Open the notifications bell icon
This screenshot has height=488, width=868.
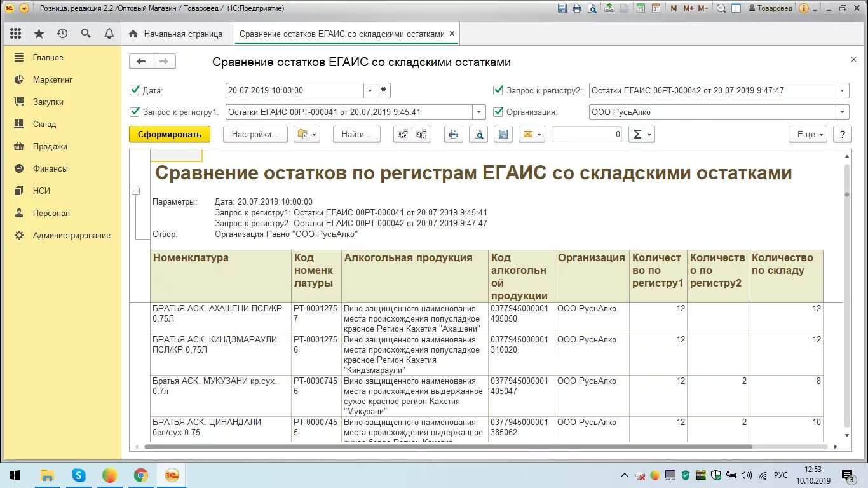(109, 34)
